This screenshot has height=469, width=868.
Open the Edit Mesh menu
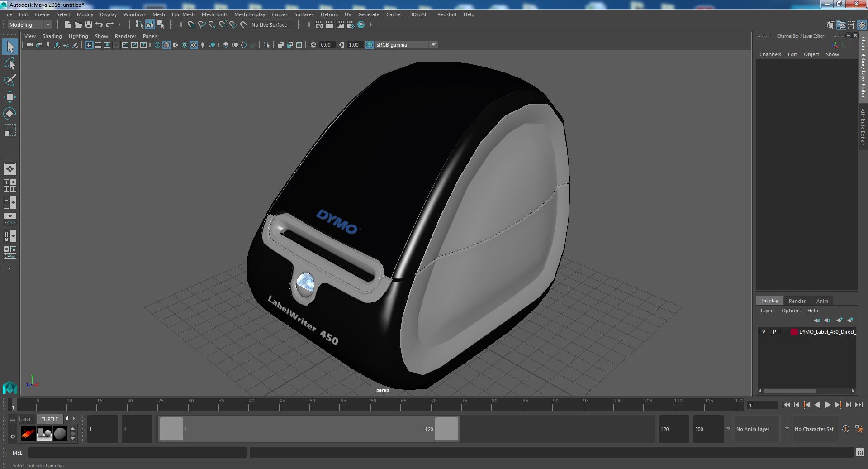(183, 14)
